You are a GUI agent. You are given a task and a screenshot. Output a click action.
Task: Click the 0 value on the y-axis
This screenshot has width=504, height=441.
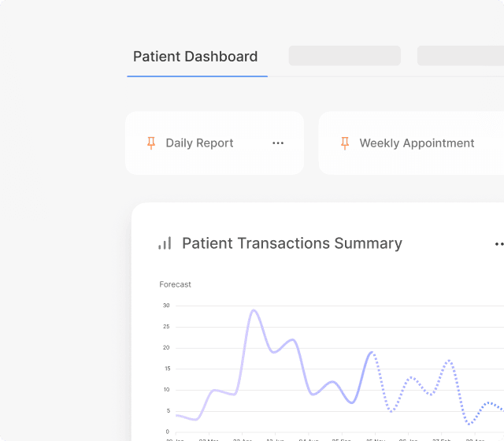167,432
